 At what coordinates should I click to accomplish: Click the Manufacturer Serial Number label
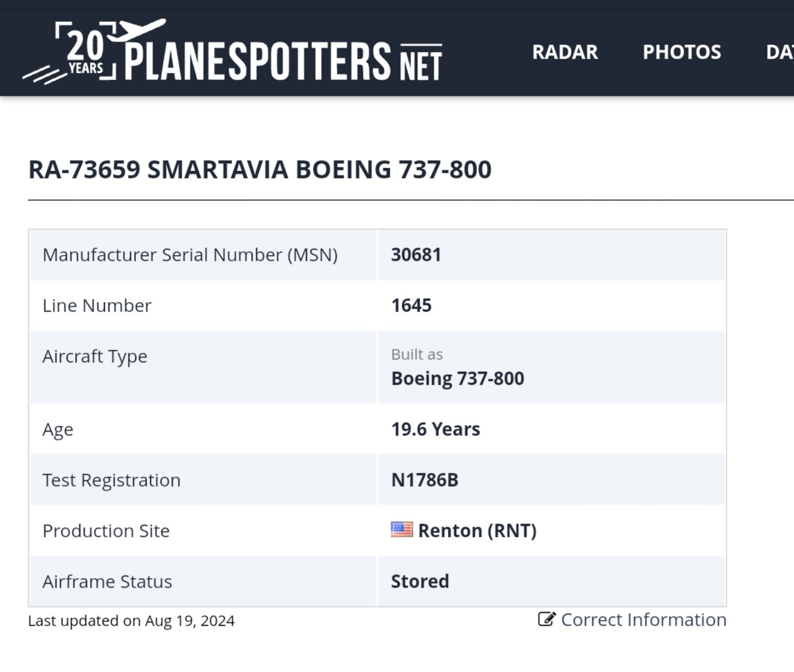(190, 255)
